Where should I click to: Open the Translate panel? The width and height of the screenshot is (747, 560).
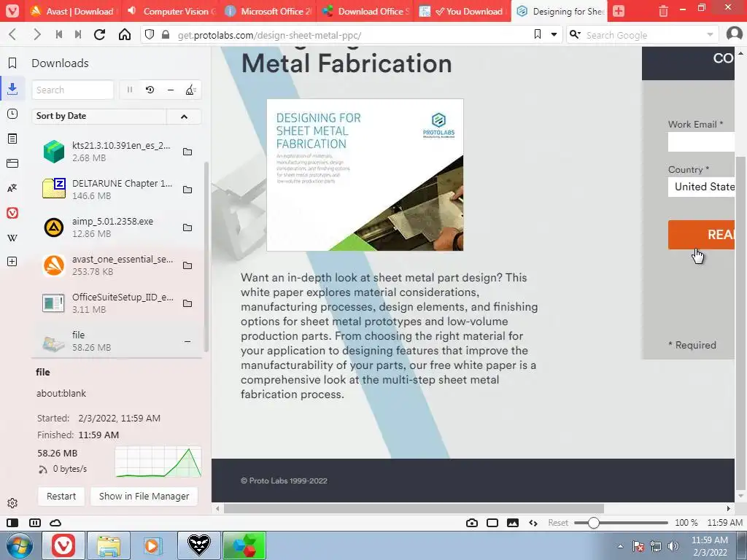coord(12,188)
